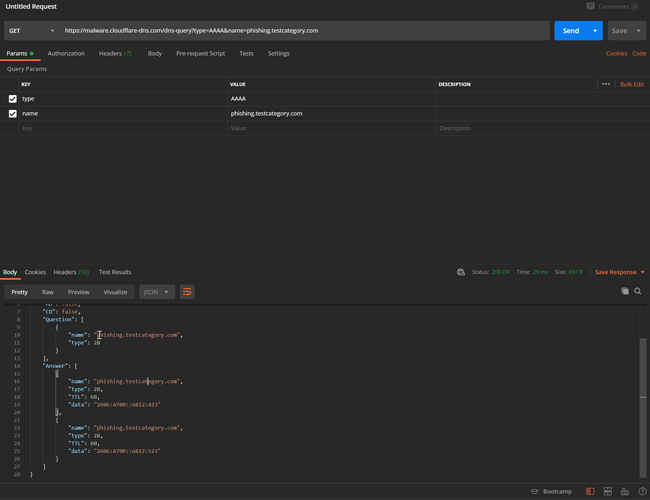Image resolution: width=650 pixels, height=500 pixels.
Task: Open the GET method dropdown
Action: 32,31
